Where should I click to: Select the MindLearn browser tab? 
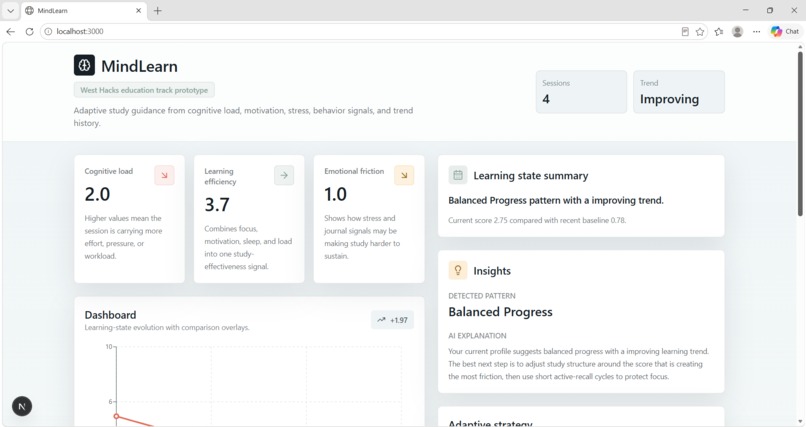click(84, 10)
